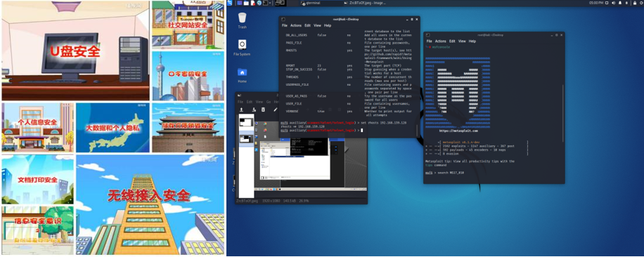Open the 个人信息安全 thumbnail
644x257 pixels.
pos(38,128)
